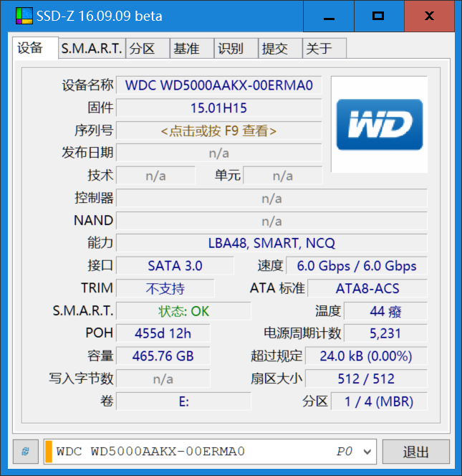This screenshot has width=462, height=476.
Task: Click the TRIM value 不支持
Action: click(165, 288)
